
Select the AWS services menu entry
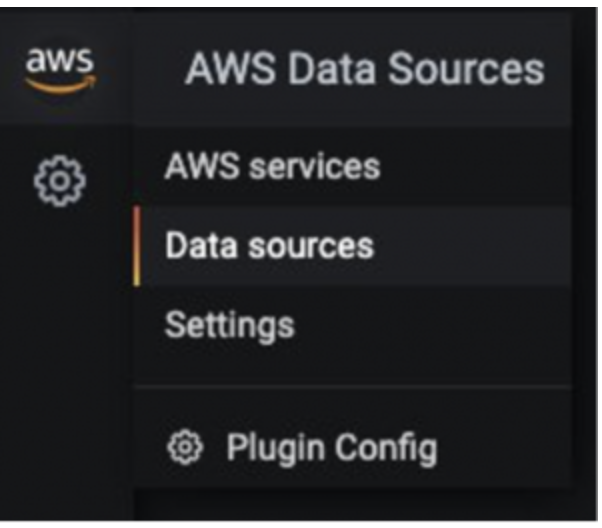pyautogui.click(x=352, y=166)
